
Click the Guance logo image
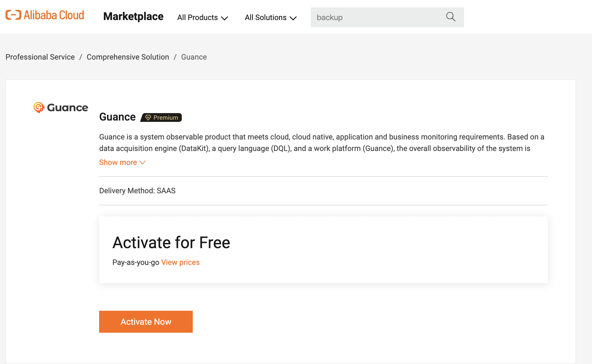click(61, 107)
